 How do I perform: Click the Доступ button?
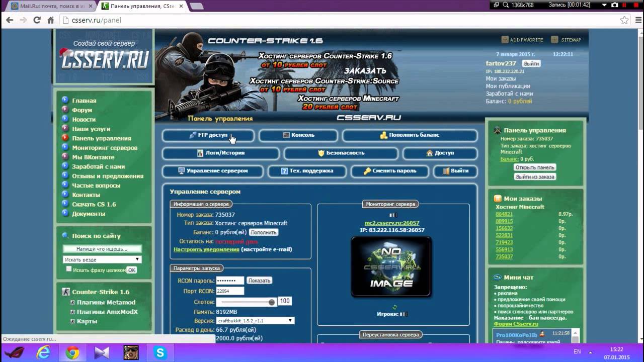[x=440, y=153]
